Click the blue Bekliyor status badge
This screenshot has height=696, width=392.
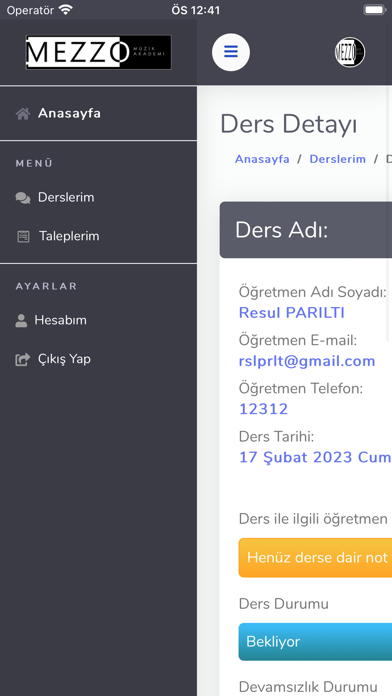[x=315, y=642]
